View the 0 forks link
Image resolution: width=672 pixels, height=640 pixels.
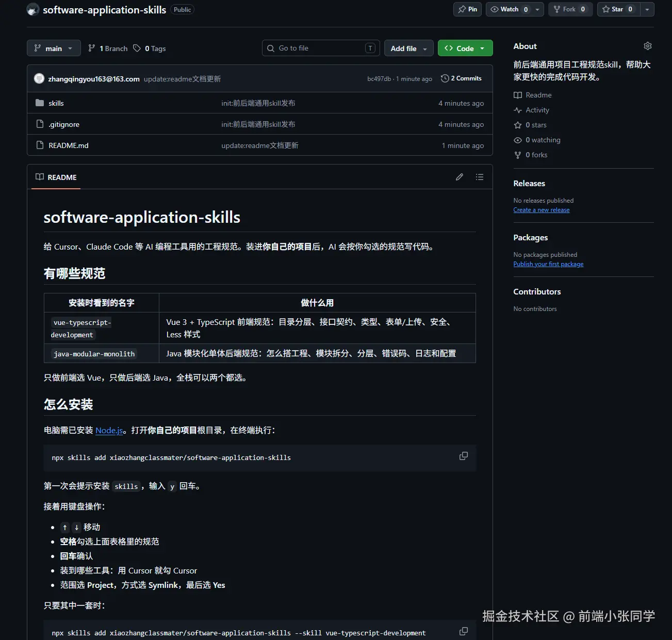tap(531, 155)
